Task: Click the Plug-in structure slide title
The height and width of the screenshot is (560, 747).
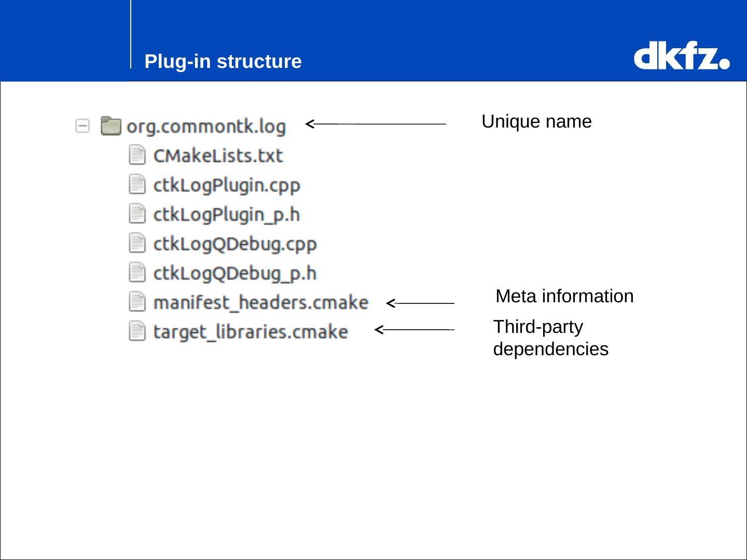Action: tap(223, 62)
